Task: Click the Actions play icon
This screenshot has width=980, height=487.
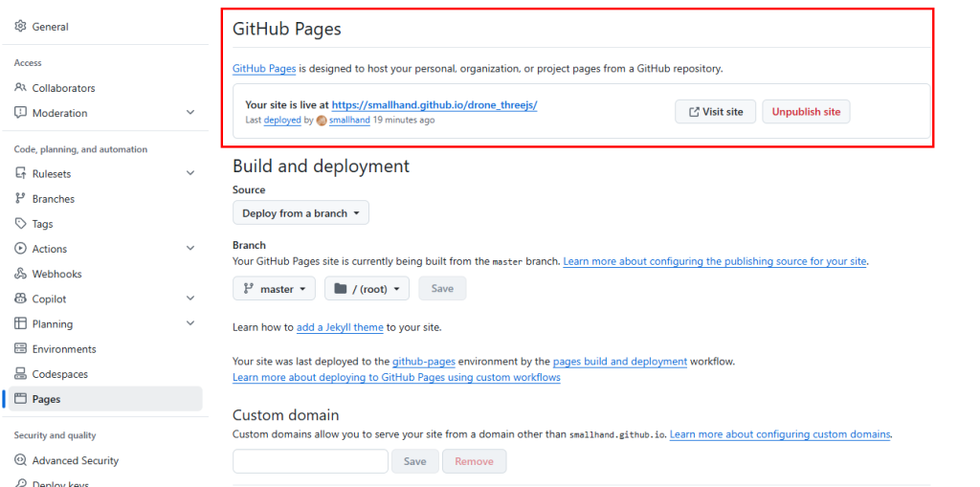Action: 21,249
